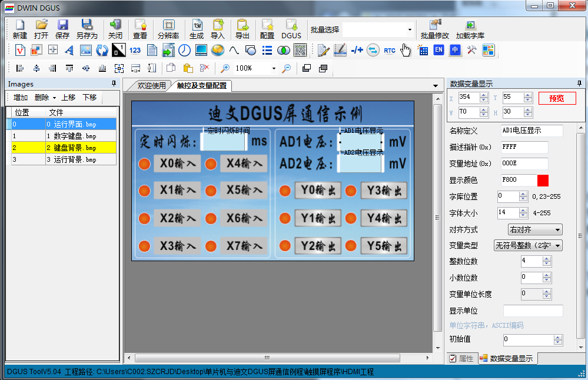Select the picture display tool icon
Viewport: 588px width, 380px height.
86,50
